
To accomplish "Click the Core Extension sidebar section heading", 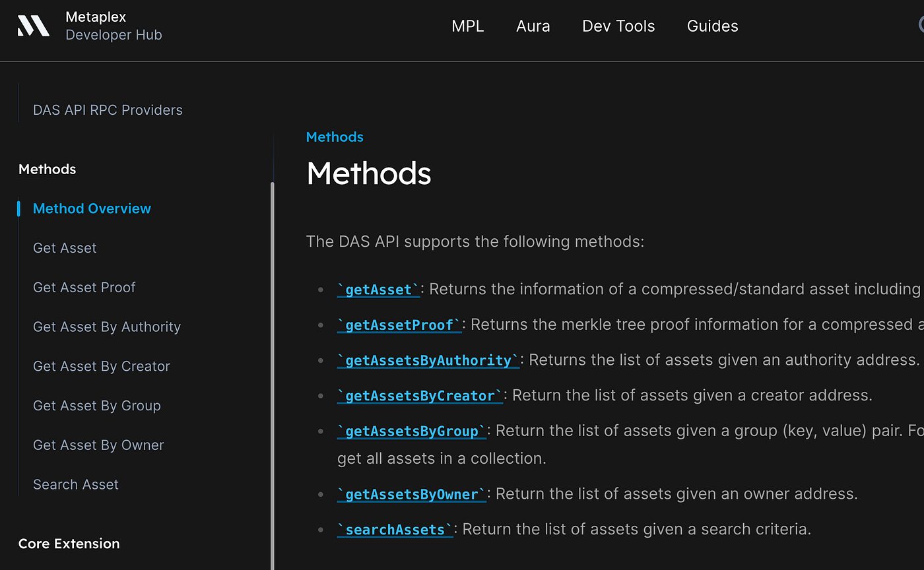I will (69, 544).
